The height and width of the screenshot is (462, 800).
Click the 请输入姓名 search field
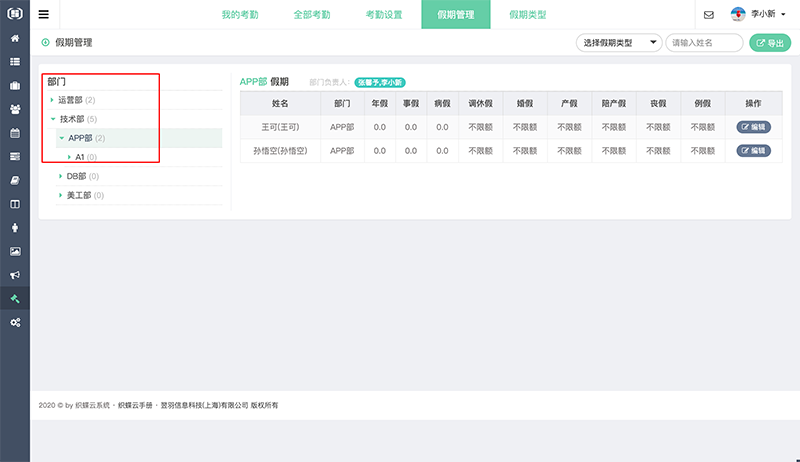pos(704,43)
